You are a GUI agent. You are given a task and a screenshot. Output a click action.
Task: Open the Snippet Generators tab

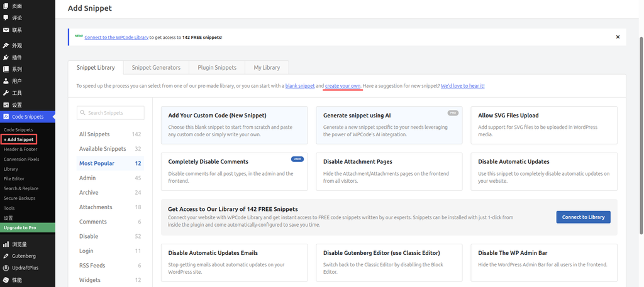(x=156, y=68)
